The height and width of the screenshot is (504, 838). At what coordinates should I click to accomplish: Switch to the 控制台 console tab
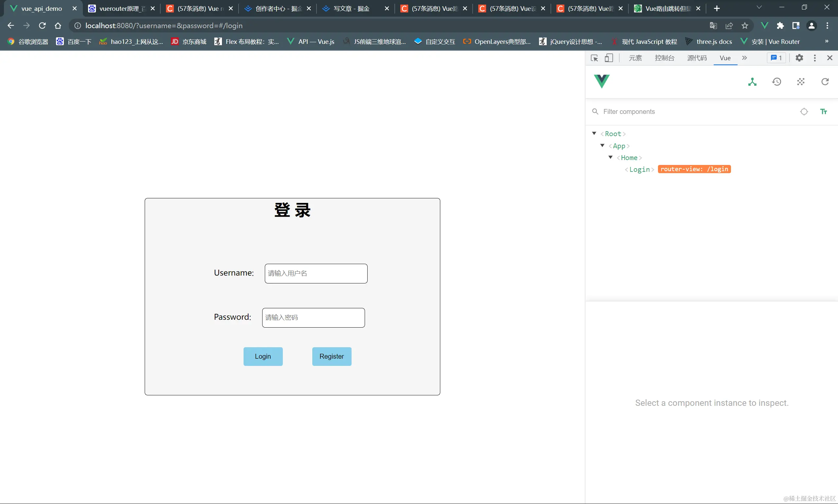click(665, 58)
